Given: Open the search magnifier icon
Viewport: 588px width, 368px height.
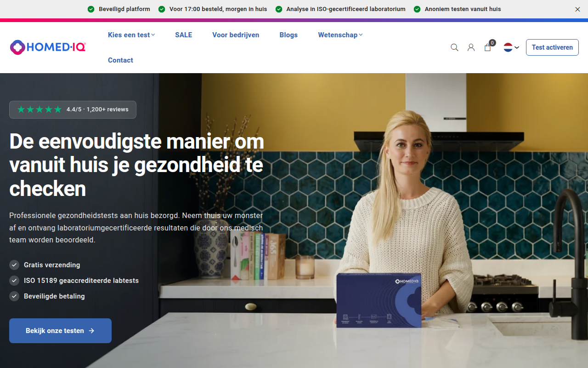Looking at the screenshot, I should tap(454, 47).
